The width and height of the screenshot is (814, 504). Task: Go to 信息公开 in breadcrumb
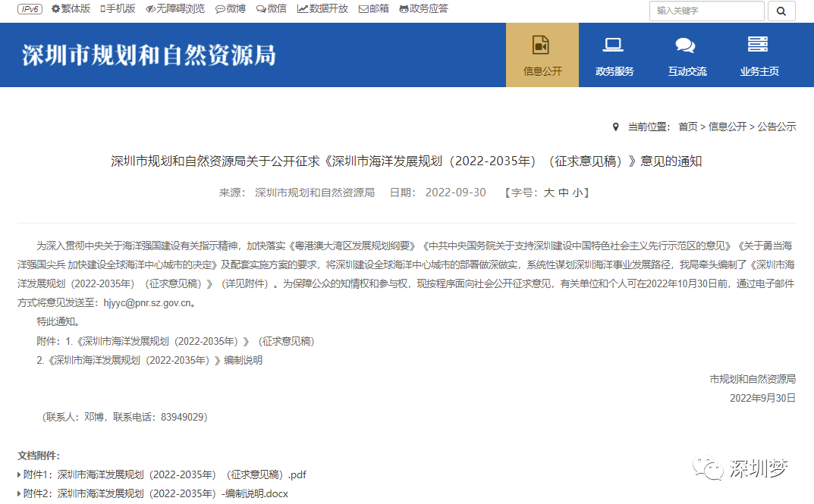tap(728, 127)
